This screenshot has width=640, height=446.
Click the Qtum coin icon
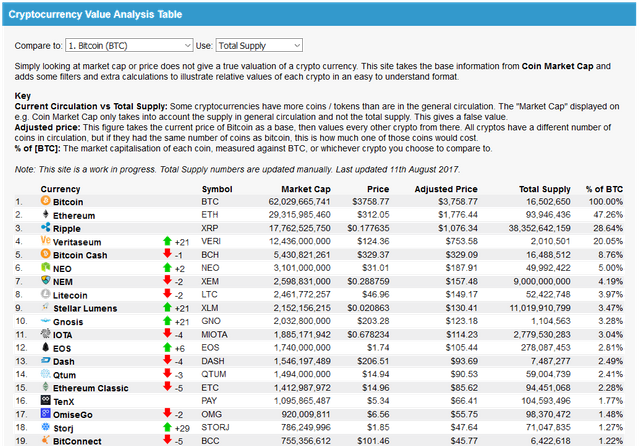(x=45, y=373)
